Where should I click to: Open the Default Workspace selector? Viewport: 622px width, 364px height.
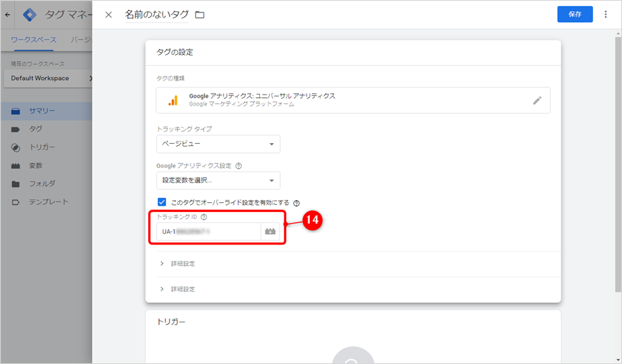(x=47, y=78)
